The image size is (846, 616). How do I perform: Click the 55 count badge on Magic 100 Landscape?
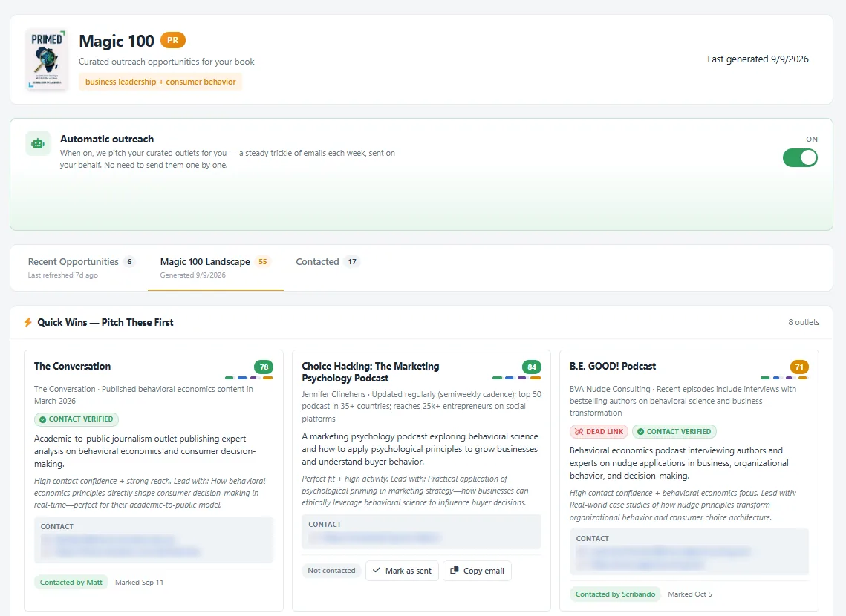tap(263, 262)
